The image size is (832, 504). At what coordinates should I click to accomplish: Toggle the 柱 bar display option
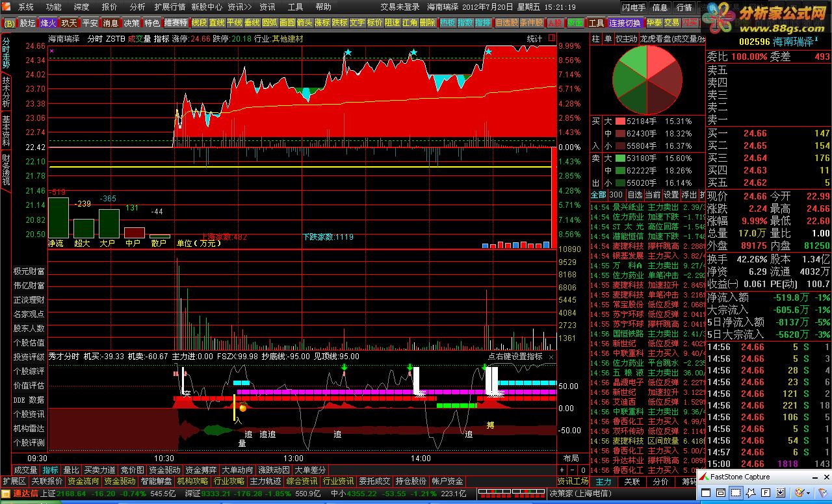[595, 39]
